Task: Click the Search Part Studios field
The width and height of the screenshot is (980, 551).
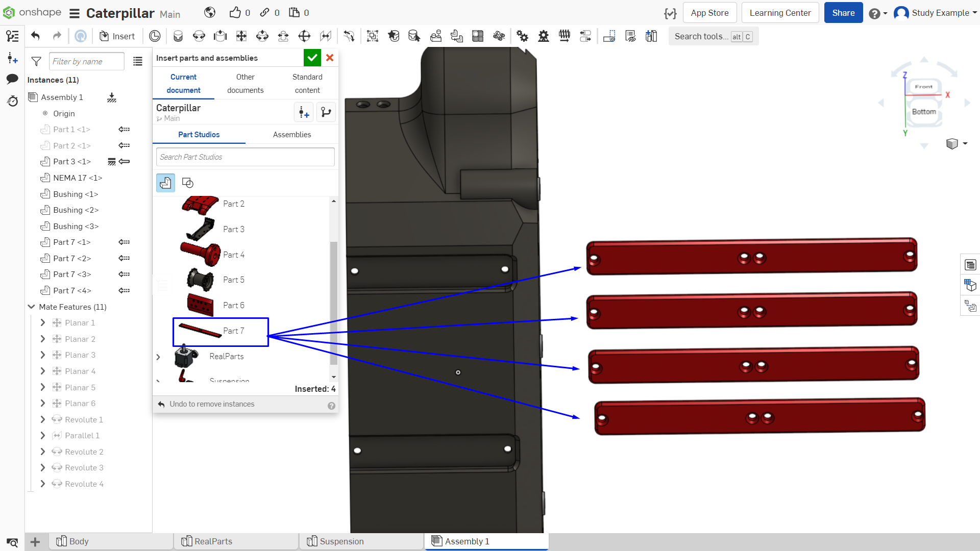Action: click(246, 157)
